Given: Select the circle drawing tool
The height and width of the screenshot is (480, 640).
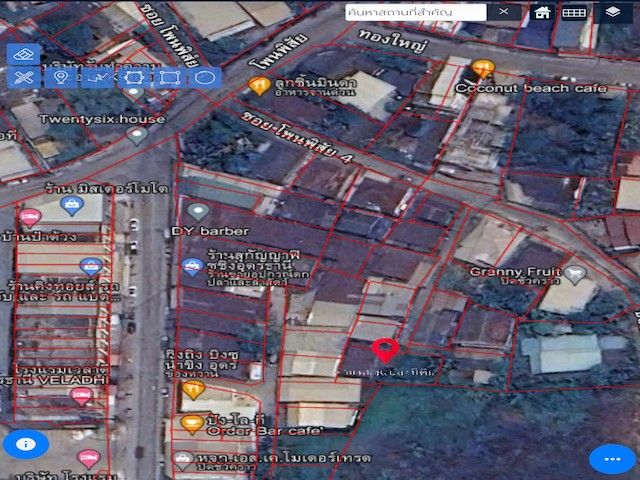Looking at the screenshot, I should tap(204, 77).
